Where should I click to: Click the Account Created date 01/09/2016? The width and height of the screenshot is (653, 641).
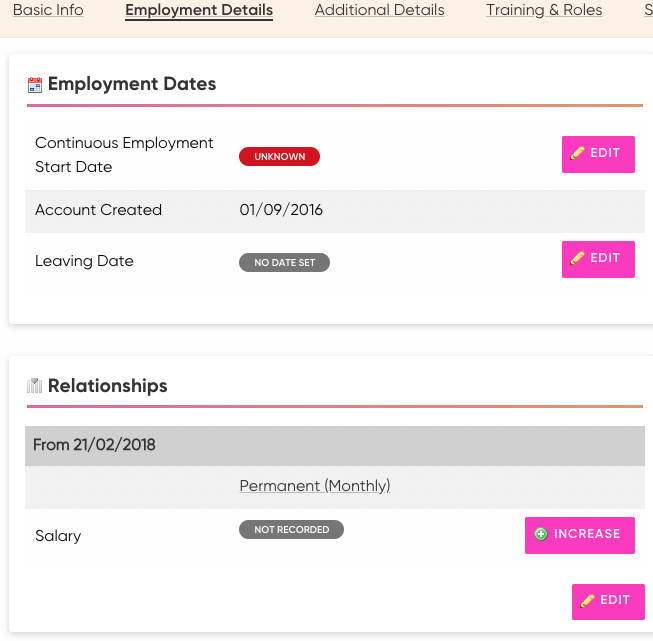pyautogui.click(x=281, y=210)
